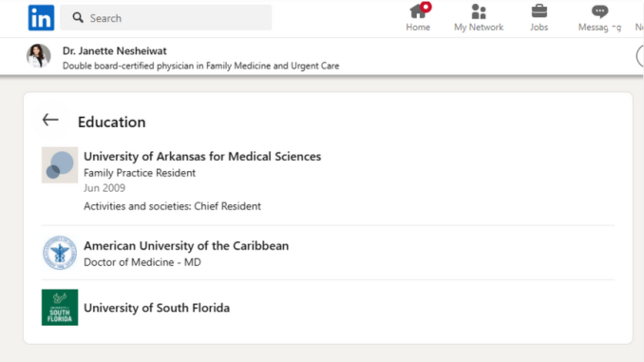Click the University of South Florida logo
Viewport: 644px width, 362px height.
click(x=60, y=307)
